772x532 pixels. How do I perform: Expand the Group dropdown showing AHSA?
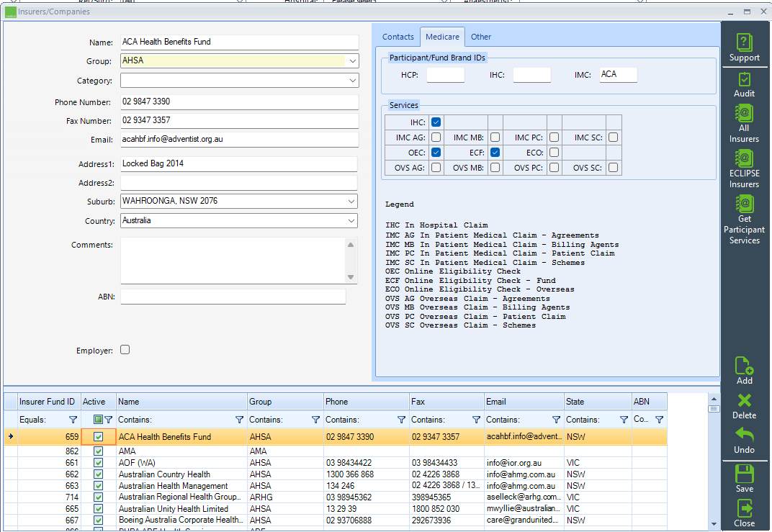pos(353,61)
